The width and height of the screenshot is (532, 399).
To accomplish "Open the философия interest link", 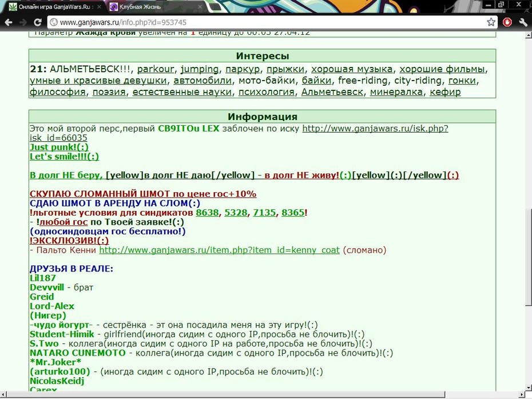I will (x=57, y=92).
